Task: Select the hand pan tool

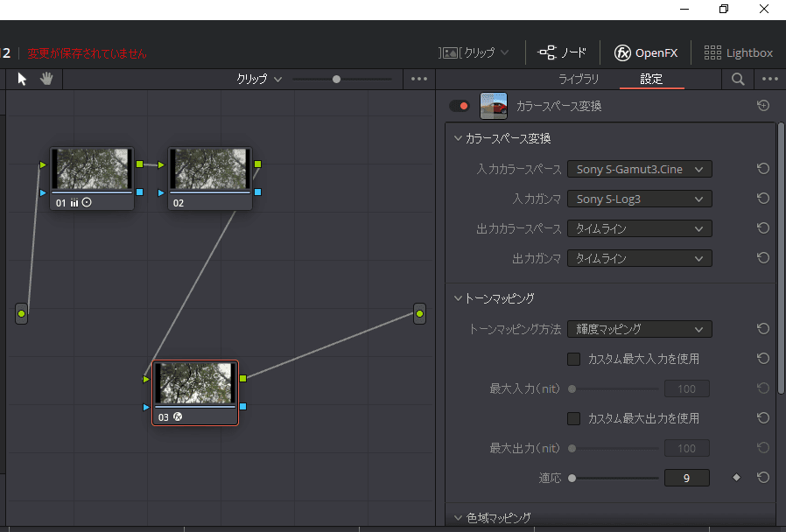Action: (x=46, y=79)
